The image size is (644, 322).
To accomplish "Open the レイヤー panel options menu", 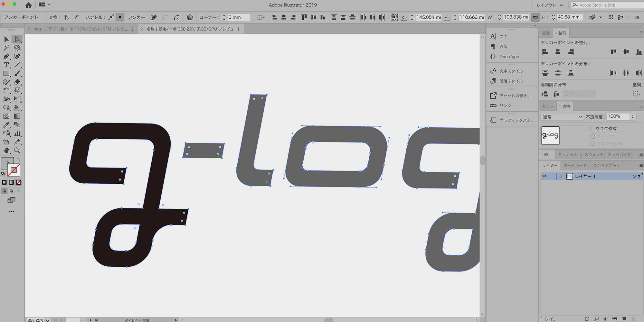I will coord(641,165).
